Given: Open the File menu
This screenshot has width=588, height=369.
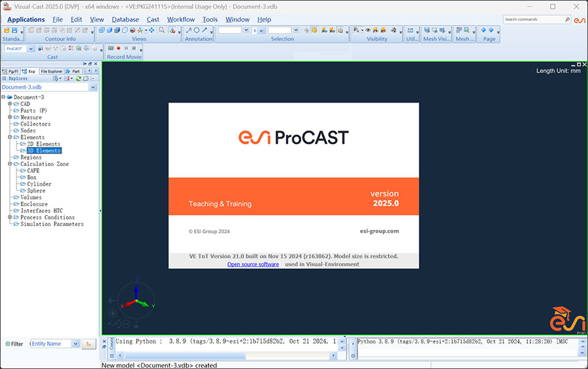Looking at the screenshot, I should click(57, 20).
